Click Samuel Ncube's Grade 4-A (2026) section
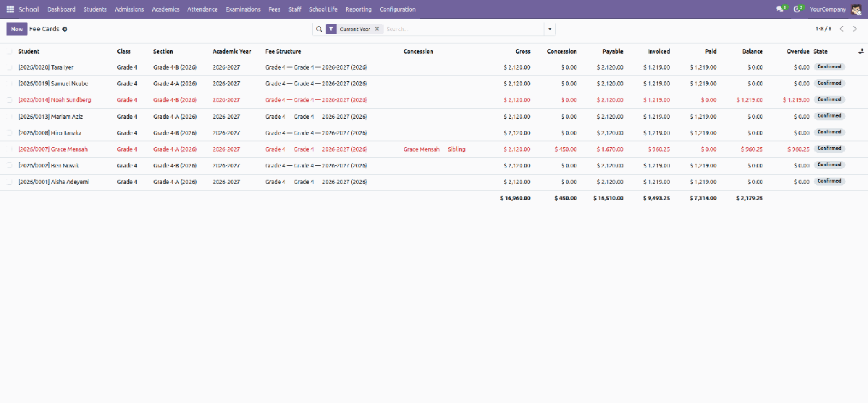Viewport: 868px width, 403px height. pos(175,83)
